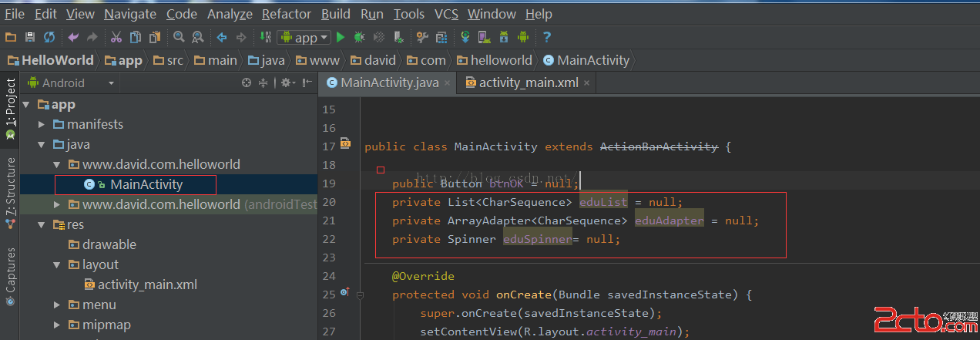980x340 pixels.
Task: Click the Debug app bug icon
Action: coord(359,37)
